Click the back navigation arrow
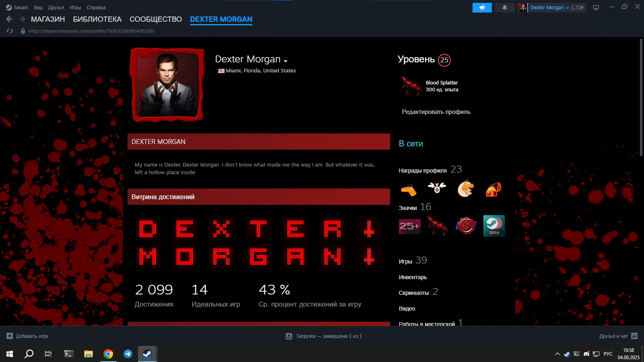 click(x=9, y=19)
